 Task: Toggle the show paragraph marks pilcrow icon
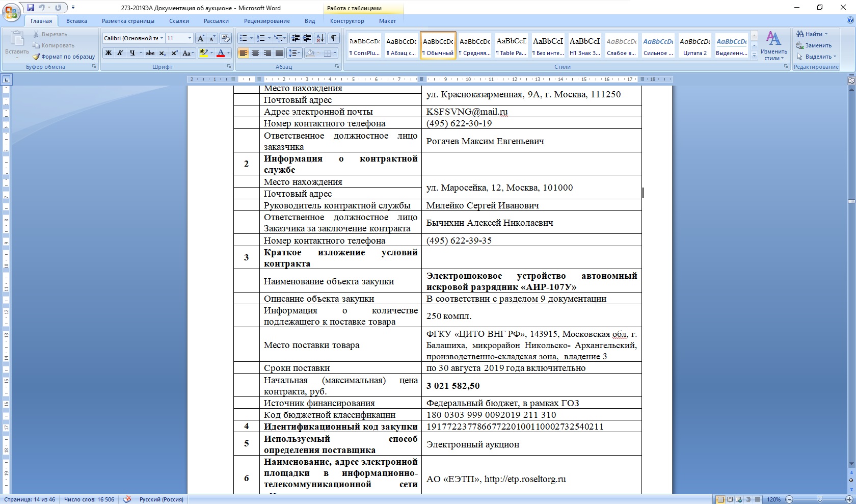[334, 38]
